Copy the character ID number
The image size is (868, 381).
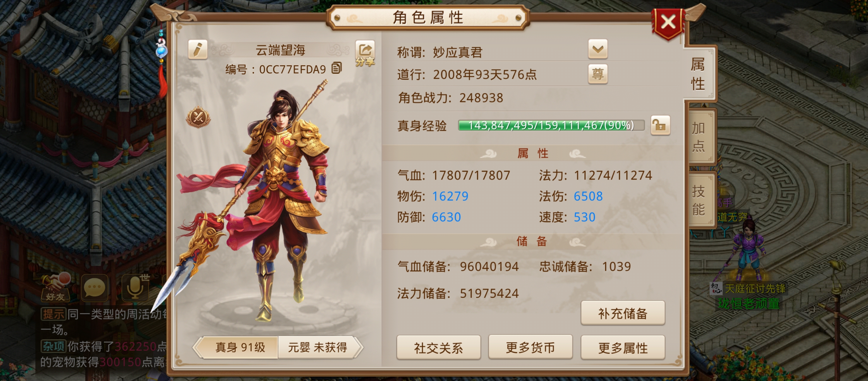pyautogui.click(x=337, y=68)
